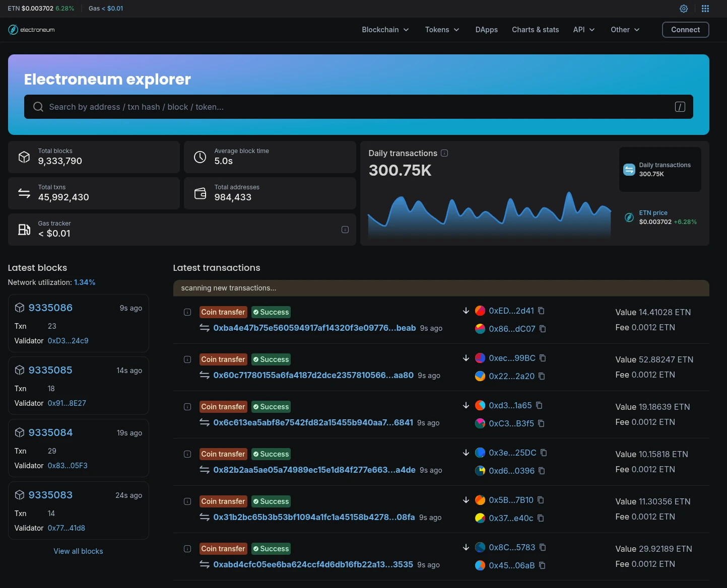Viewport: 727px width, 588px height.
Task: Click the Daily transactions info icon
Action: point(444,153)
